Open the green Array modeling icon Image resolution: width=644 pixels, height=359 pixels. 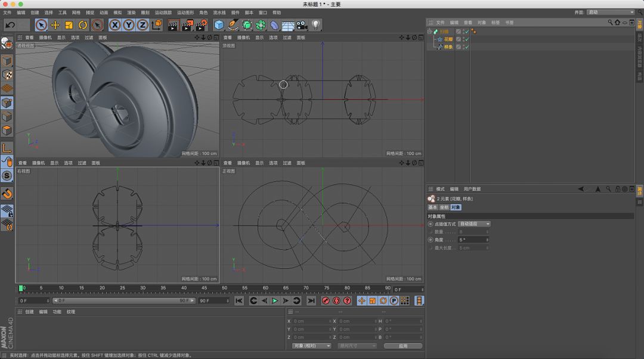point(261,25)
